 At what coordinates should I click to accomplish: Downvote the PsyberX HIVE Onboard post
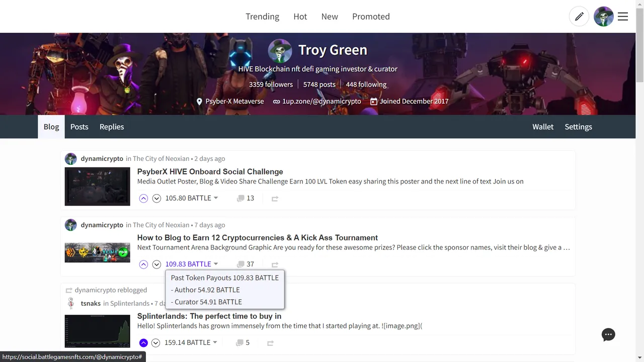(156, 199)
